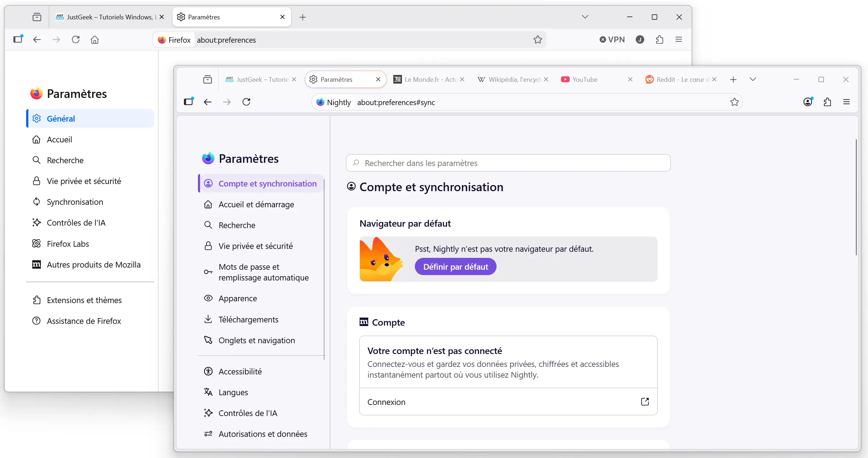
Task: Open Onglets et navigation settings
Action: [x=261, y=340]
